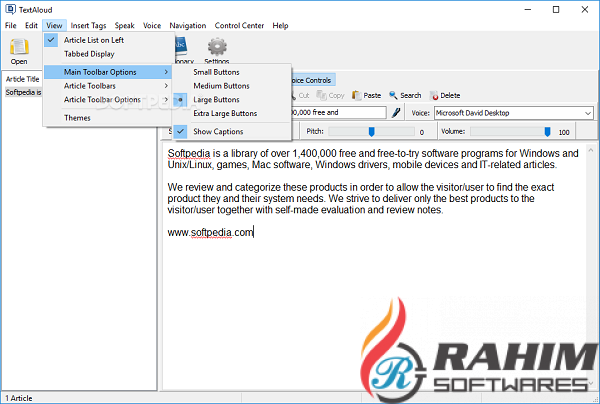Screen dimensions: 600x404
Task: Click the article title input field
Action: (339, 112)
